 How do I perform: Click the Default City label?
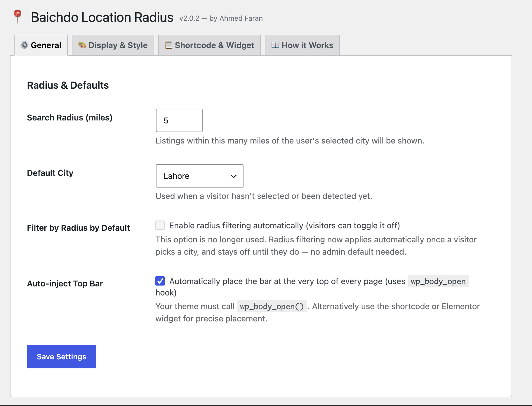pyautogui.click(x=50, y=173)
